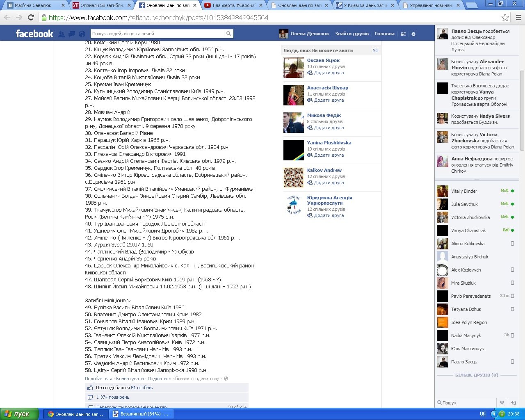Click the chat options gear icon
This screenshot has width=525, height=420.
[502, 403]
